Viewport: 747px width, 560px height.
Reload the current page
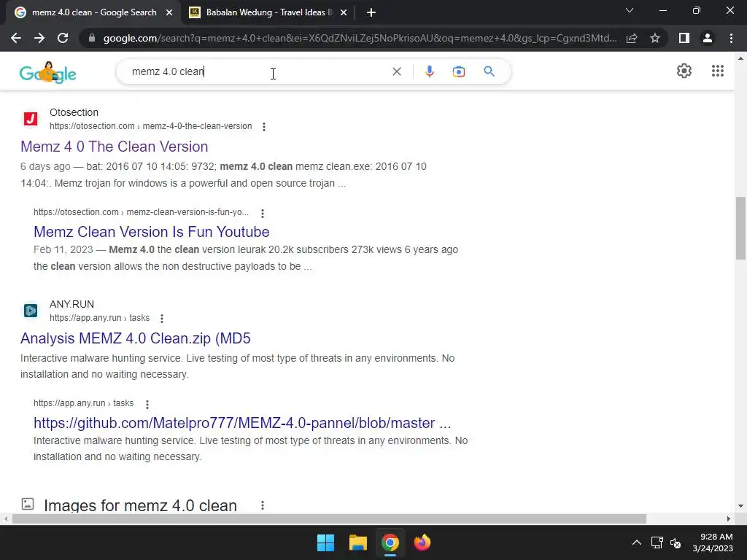coord(63,38)
